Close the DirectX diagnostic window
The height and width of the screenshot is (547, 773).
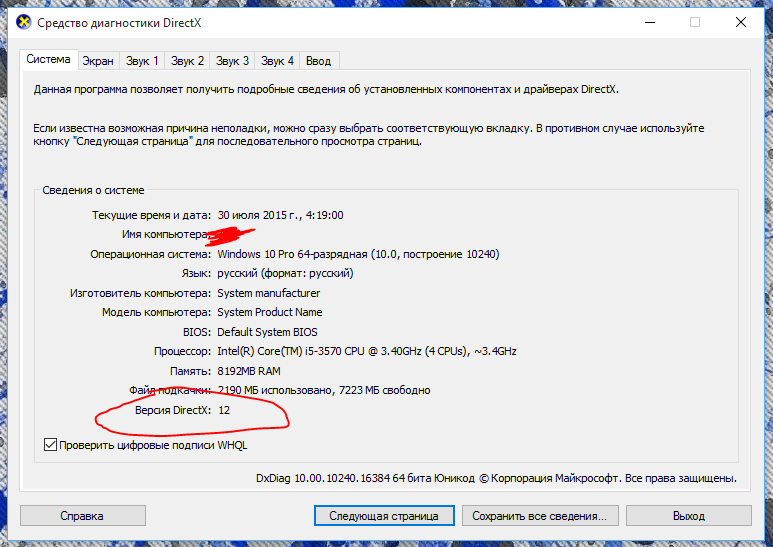coord(741,22)
